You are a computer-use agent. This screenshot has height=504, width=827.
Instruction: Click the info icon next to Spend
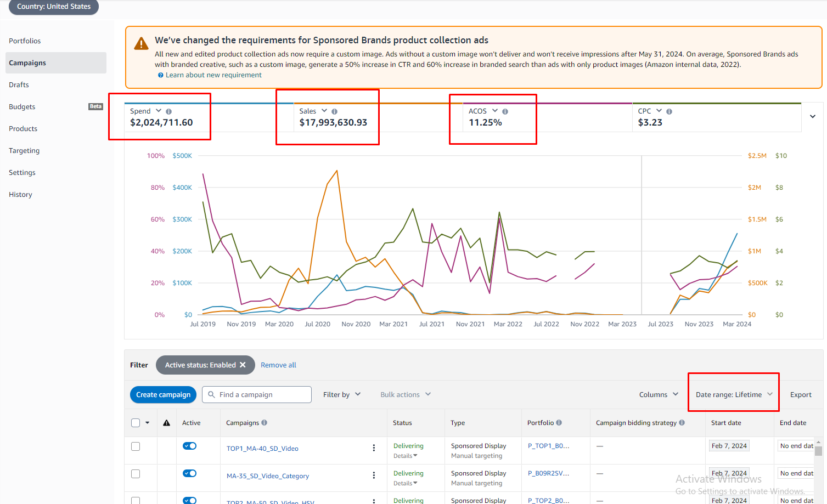click(x=168, y=111)
